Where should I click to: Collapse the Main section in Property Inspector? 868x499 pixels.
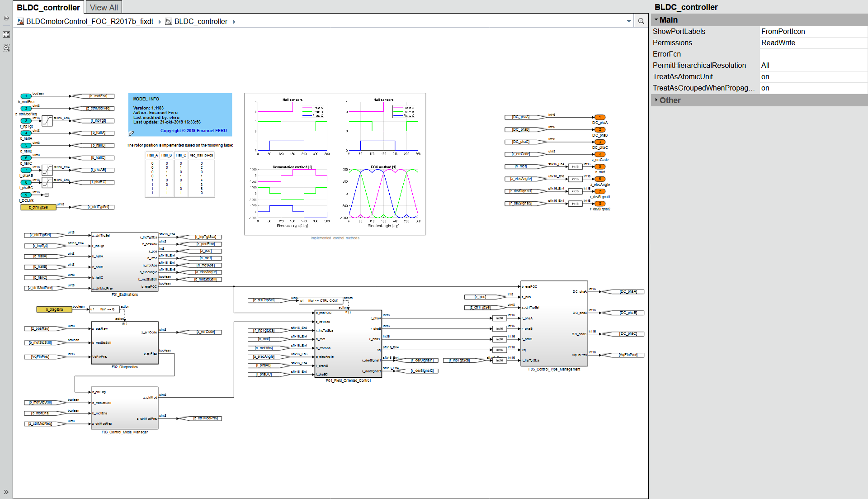pyautogui.click(x=656, y=20)
